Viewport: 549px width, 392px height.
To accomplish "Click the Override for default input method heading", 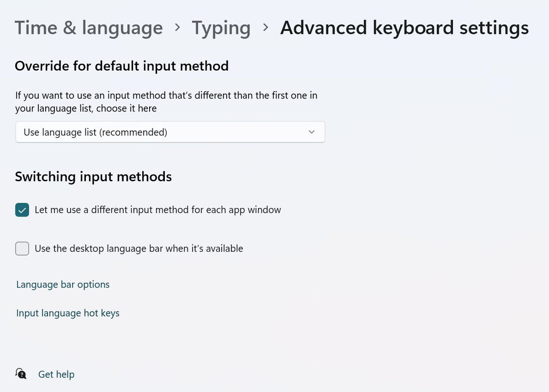I will pyautogui.click(x=122, y=66).
